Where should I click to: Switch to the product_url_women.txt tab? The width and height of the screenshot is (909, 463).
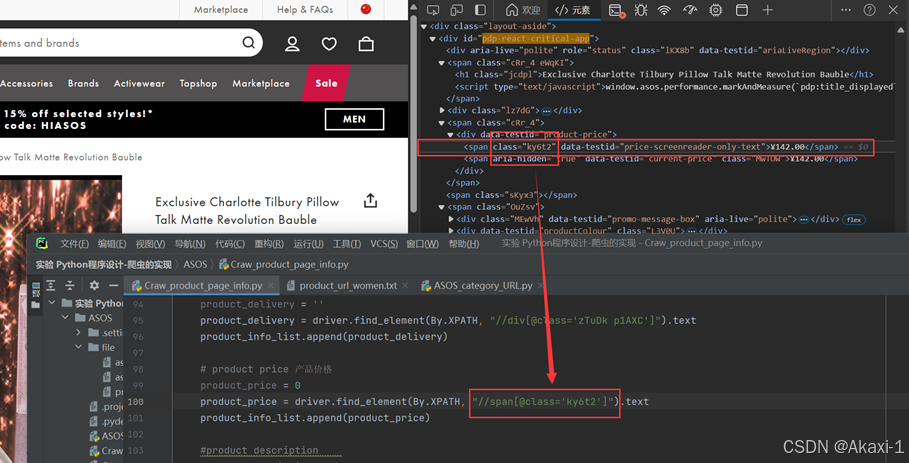click(348, 286)
